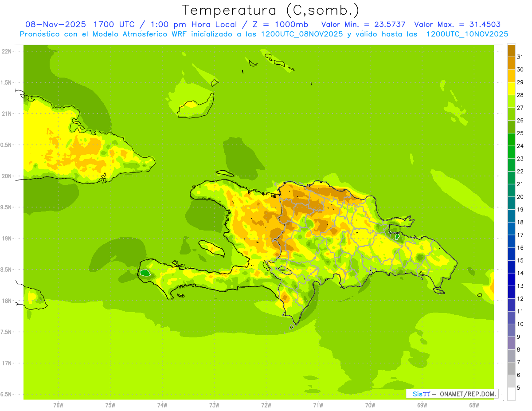Click the '17N' latitude axis label
This screenshot has height=411, width=532.
tap(6, 363)
